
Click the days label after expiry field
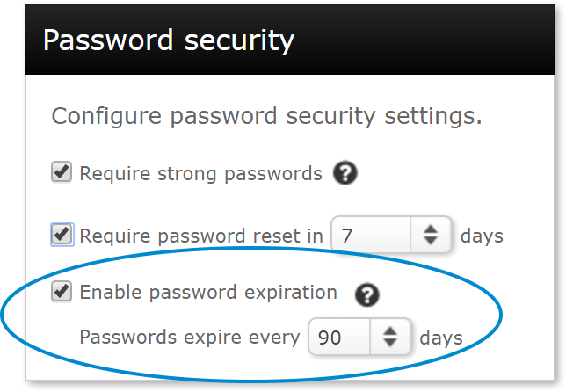click(441, 338)
